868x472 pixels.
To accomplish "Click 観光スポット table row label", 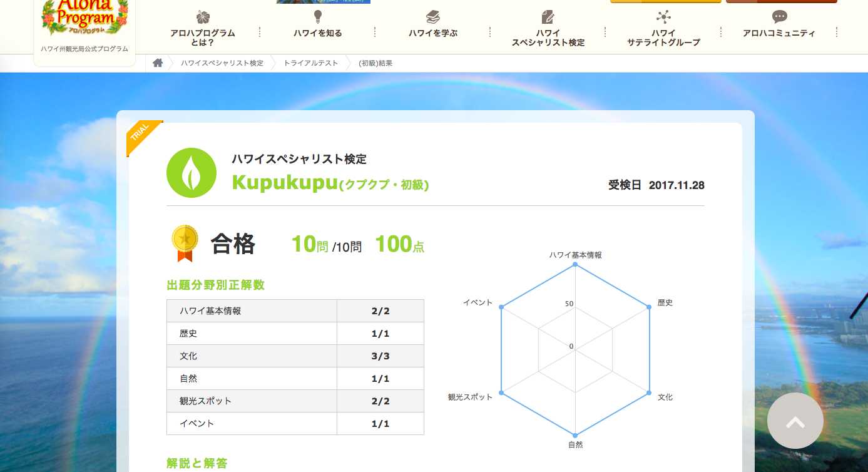I will coord(205,401).
